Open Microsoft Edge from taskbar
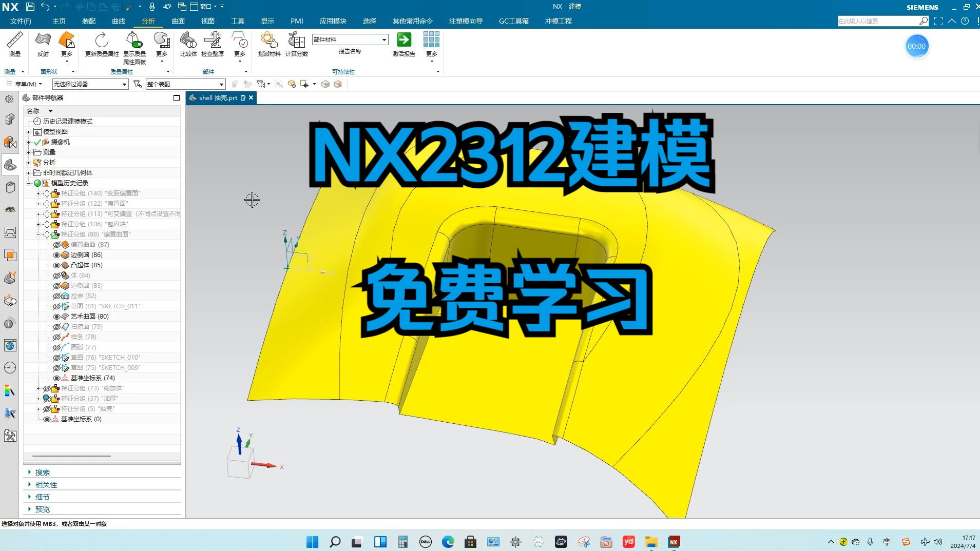 coord(448,542)
